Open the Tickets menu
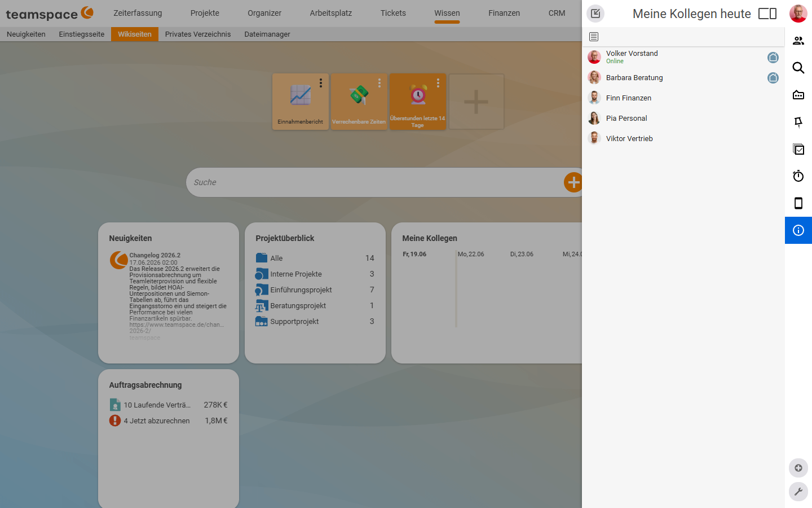812x508 pixels. pyautogui.click(x=393, y=13)
